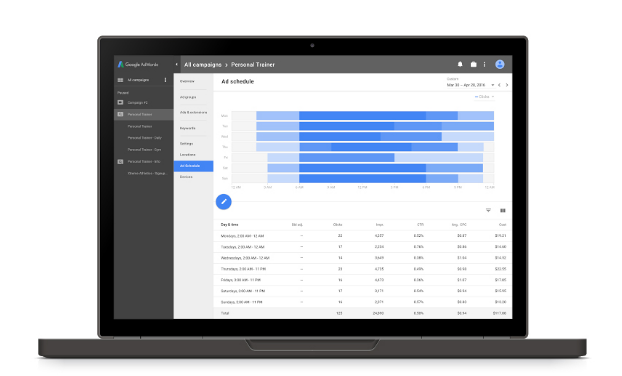Open the notifications bell
The image size is (622, 376).
coord(460,64)
